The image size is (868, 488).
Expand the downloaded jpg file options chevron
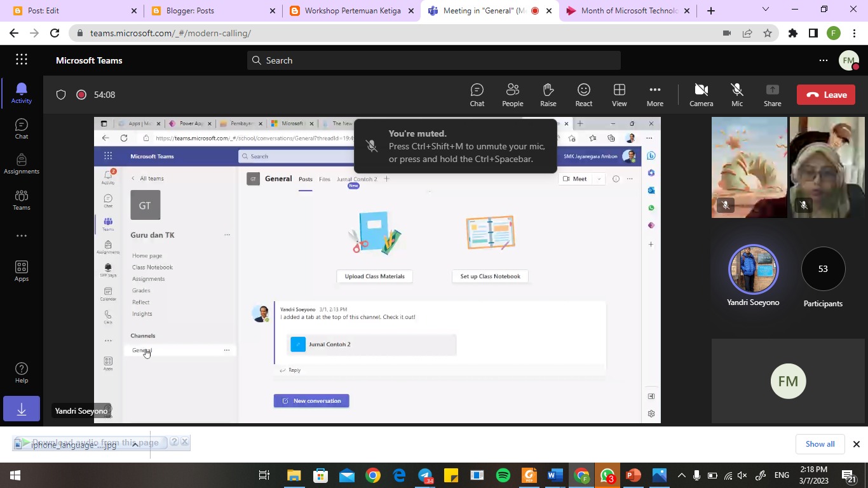[x=135, y=444]
